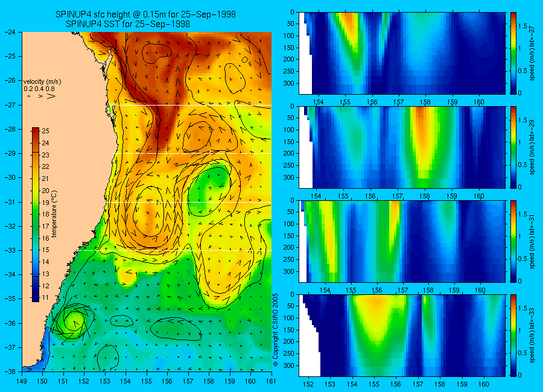The width and height of the screenshot is (543, 392).
Task: Click the '250' depth tick on the lat=-31 panel
Action: pos(289,259)
